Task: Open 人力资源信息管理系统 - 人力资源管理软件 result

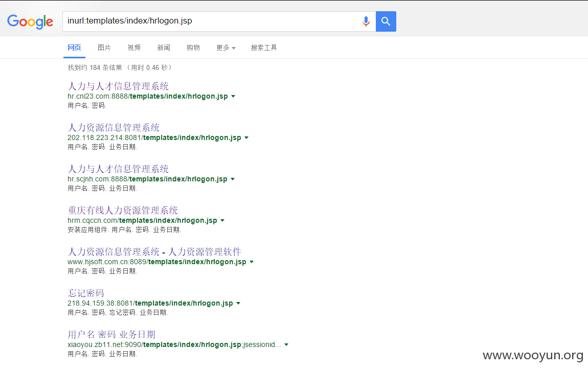Action: point(154,251)
